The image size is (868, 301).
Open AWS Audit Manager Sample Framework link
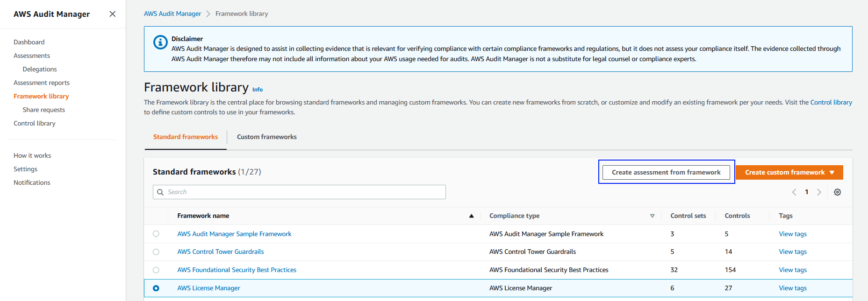pyautogui.click(x=234, y=234)
